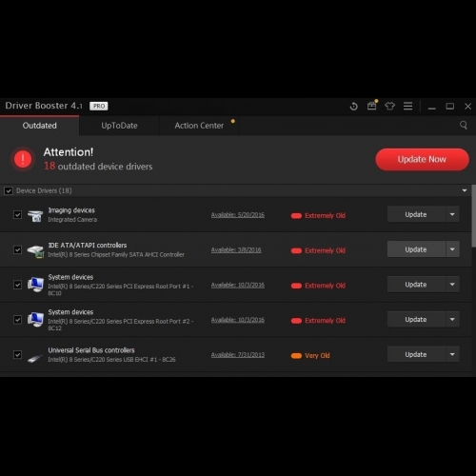Open the Action Center tab
Screen dimensions: 476x476
point(199,126)
